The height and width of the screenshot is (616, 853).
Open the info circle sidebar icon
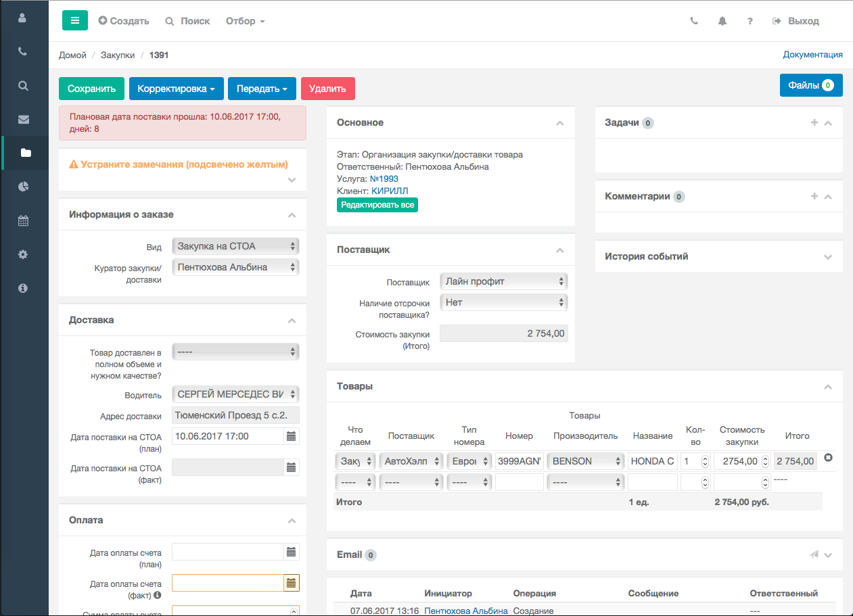coord(23,288)
